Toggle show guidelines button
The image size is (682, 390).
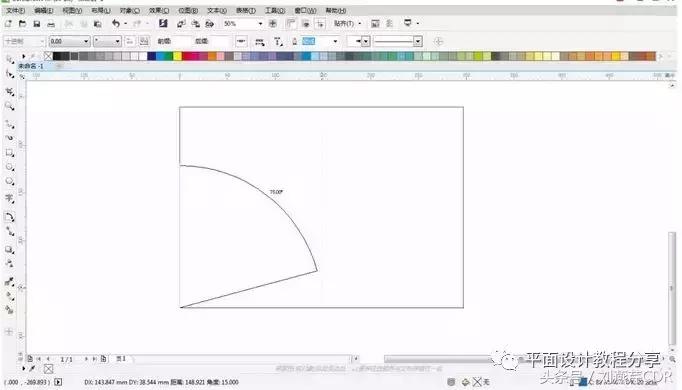click(320, 23)
